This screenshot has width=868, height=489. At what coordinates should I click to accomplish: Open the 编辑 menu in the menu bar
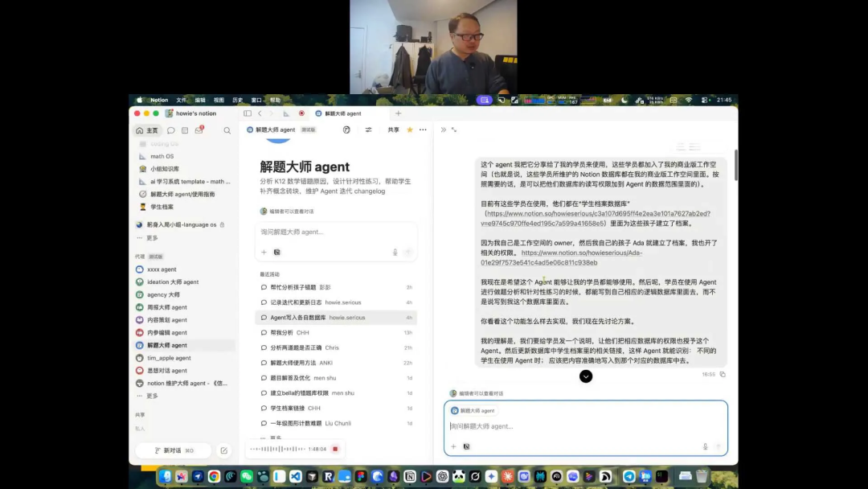pyautogui.click(x=200, y=101)
